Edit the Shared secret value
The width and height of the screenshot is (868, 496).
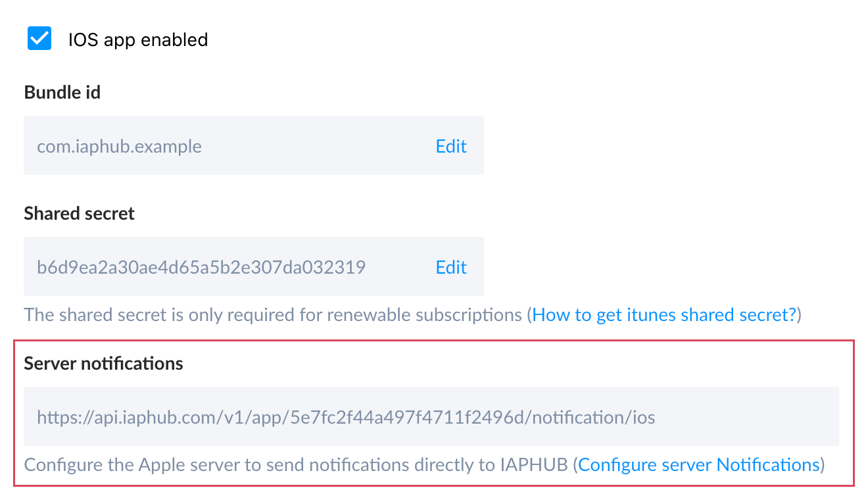click(x=451, y=267)
